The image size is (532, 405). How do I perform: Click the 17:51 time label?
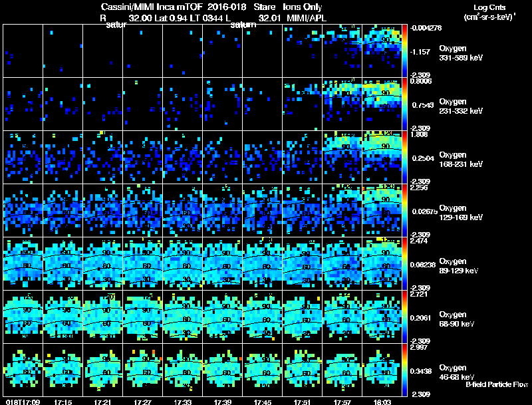(302, 402)
